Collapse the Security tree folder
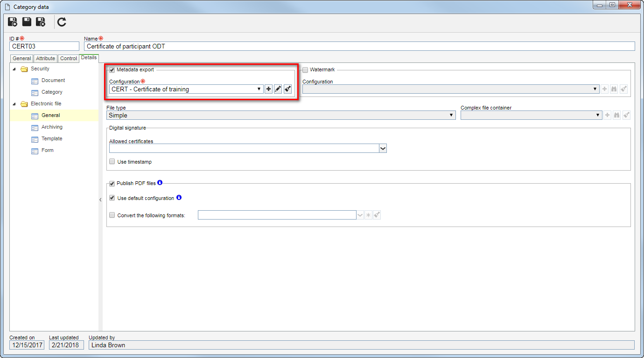The width and height of the screenshot is (644, 358). click(x=14, y=69)
